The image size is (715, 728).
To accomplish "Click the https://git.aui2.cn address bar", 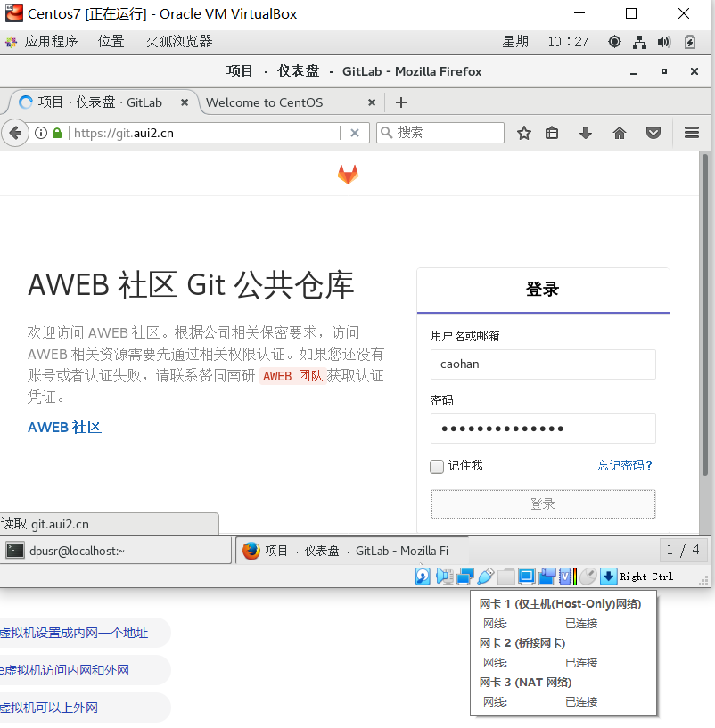I will 204,134.
